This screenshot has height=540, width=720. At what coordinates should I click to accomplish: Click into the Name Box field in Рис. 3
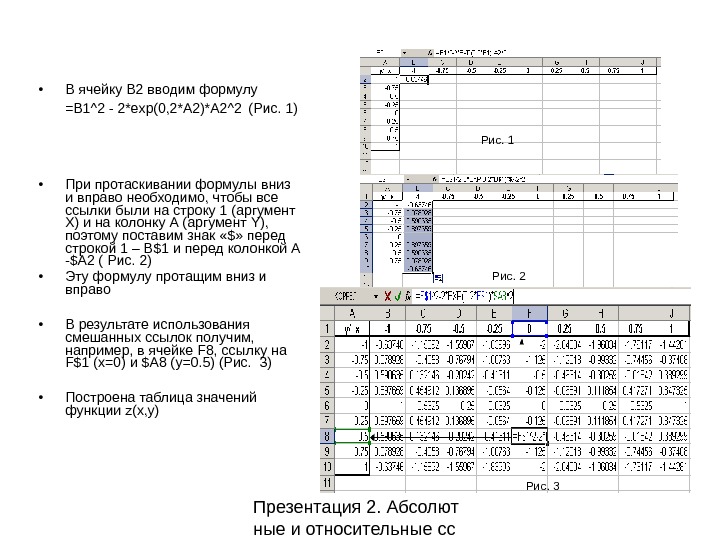[346, 296]
